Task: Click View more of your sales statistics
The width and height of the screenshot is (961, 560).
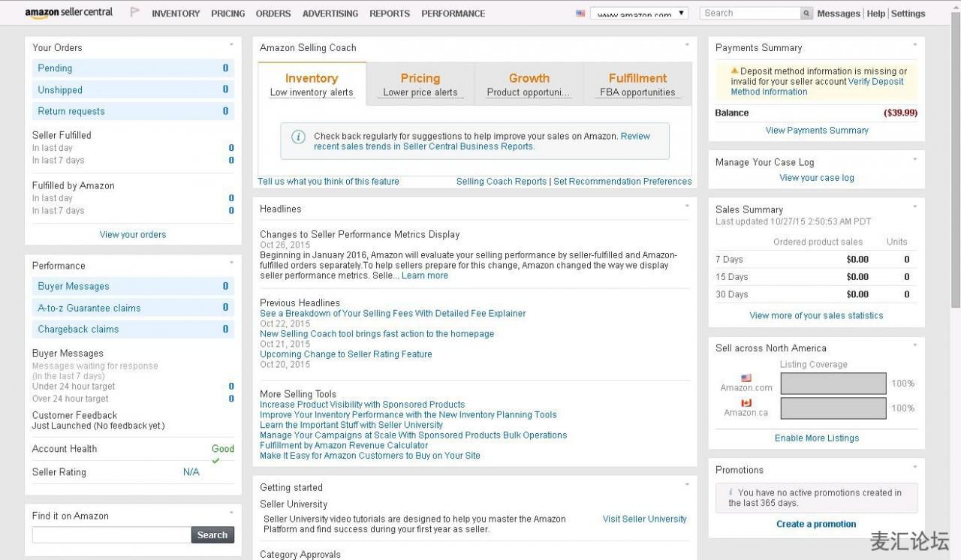Action: 816,316
